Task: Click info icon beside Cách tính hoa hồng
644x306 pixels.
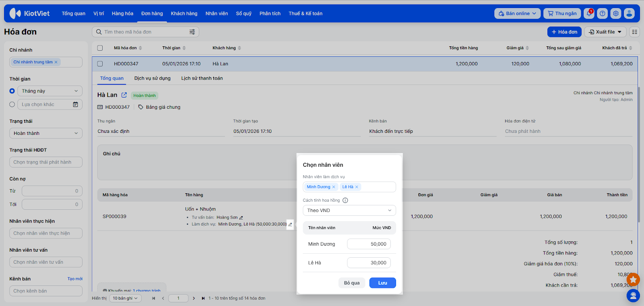Action: [x=345, y=200]
